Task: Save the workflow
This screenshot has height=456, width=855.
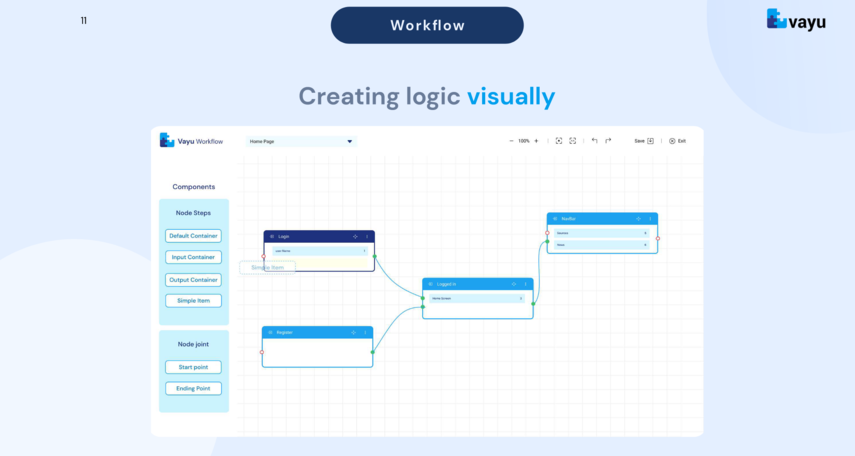Action: 644,141
